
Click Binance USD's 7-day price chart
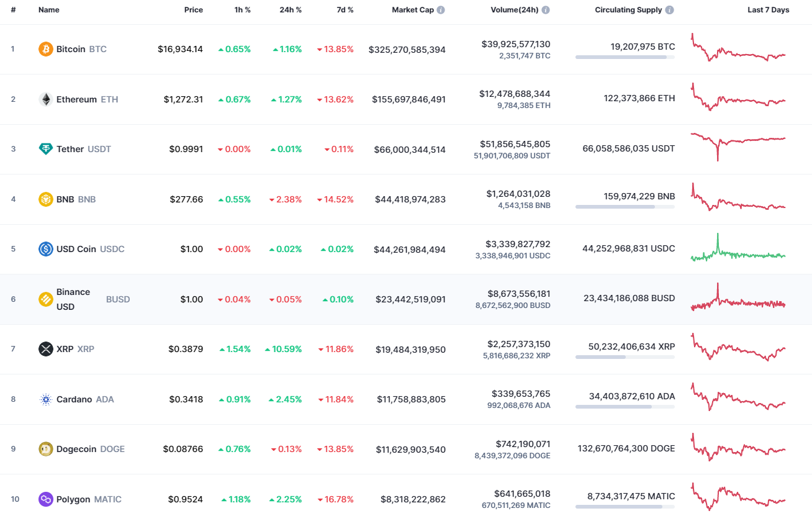[738, 298]
